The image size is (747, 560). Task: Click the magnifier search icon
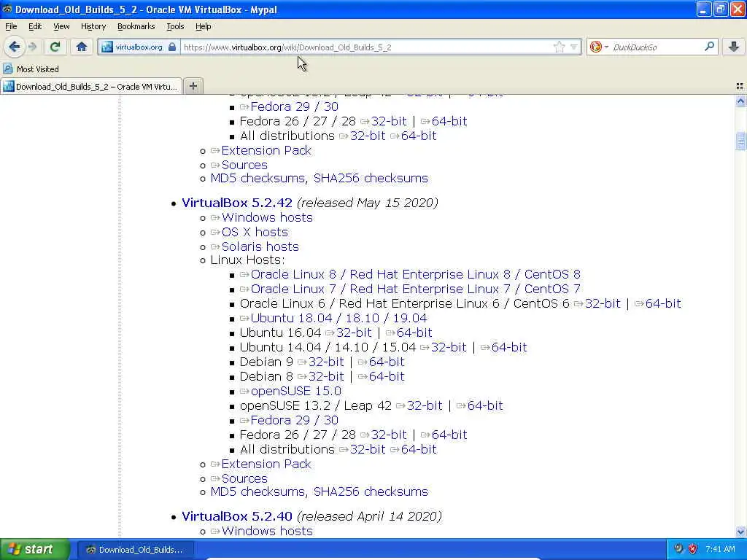[709, 47]
